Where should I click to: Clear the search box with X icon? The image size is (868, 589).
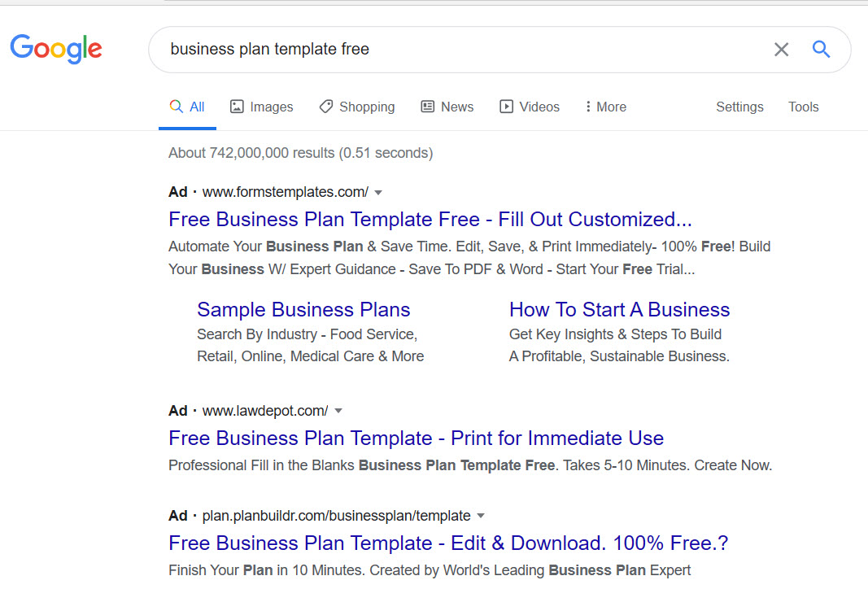(x=781, y=50)
